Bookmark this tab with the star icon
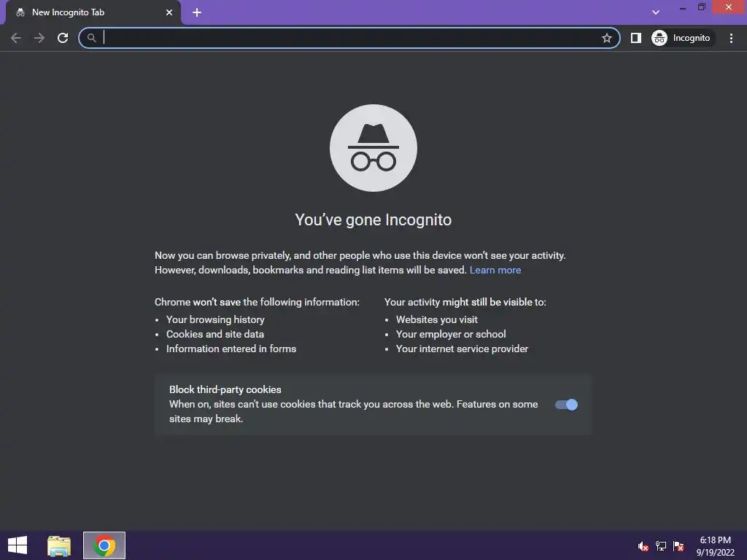The width and height of the screenshot is (747, 560). (606, 38)
